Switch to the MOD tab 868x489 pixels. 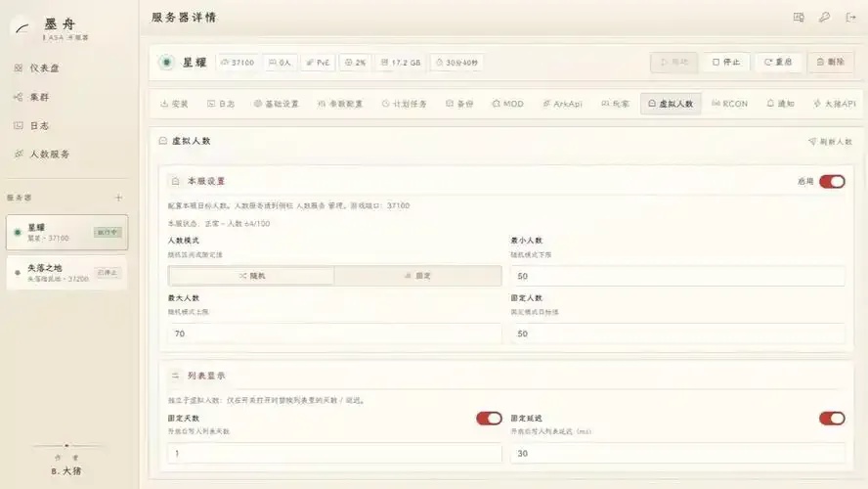[507, 104]
